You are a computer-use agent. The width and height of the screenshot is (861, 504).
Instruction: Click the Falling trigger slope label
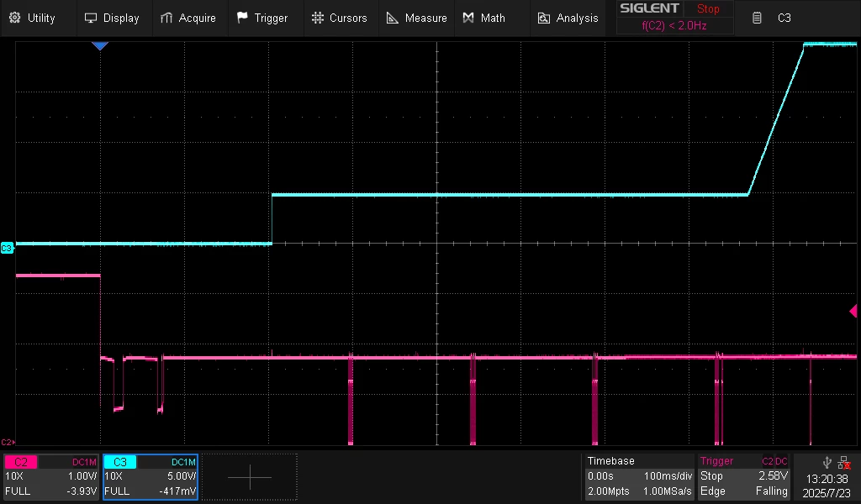(x=772, y=491)
